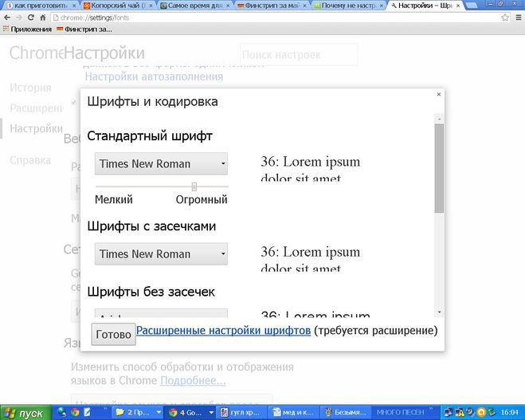Open the гугл хр... taskbar item
The image size is (525, 420).
click(x=243, y=413)
